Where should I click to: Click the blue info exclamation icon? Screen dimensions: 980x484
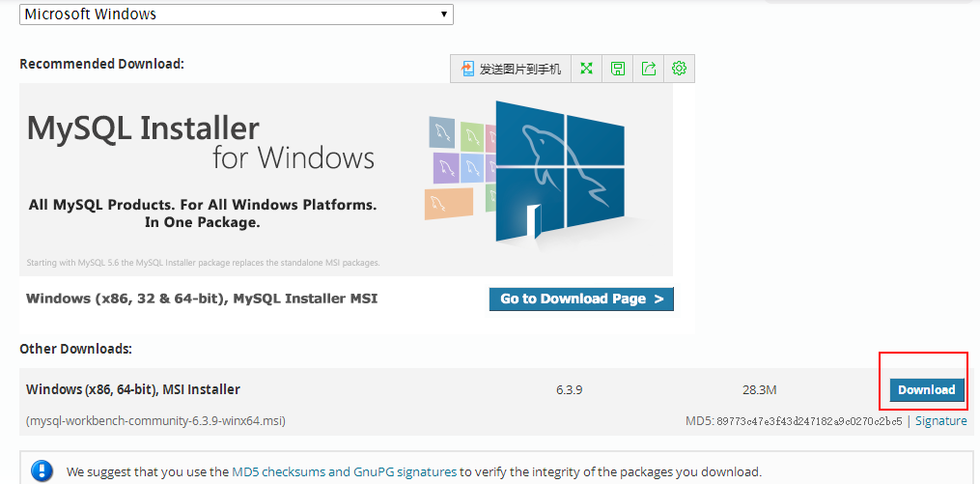point(42,470)
